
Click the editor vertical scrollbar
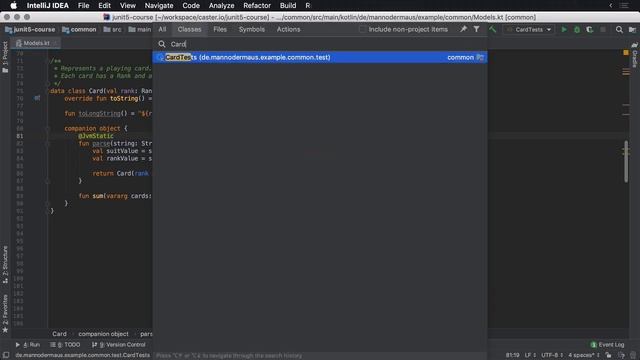coord(626,161)
